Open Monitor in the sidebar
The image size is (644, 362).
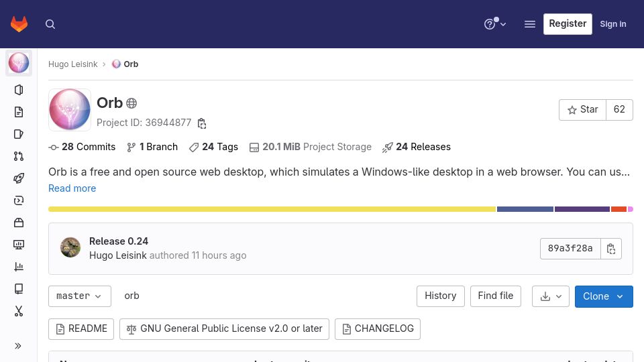click(x=19, y=245)
